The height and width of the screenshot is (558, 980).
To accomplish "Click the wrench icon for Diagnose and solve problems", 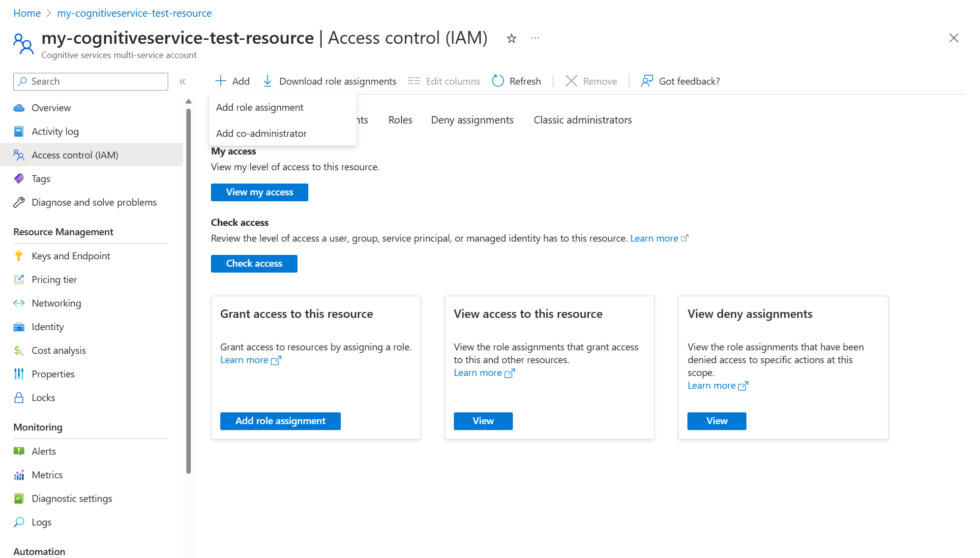I will point(19,202).
